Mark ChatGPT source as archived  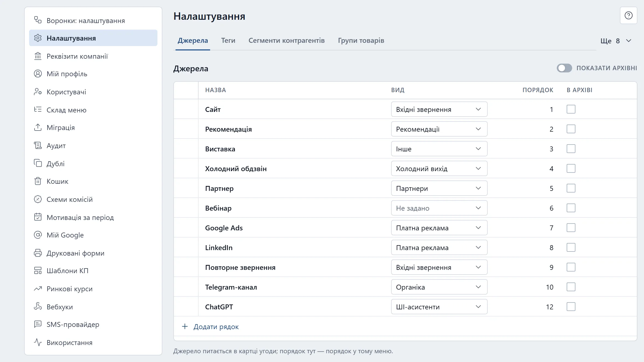pos(571,307)
